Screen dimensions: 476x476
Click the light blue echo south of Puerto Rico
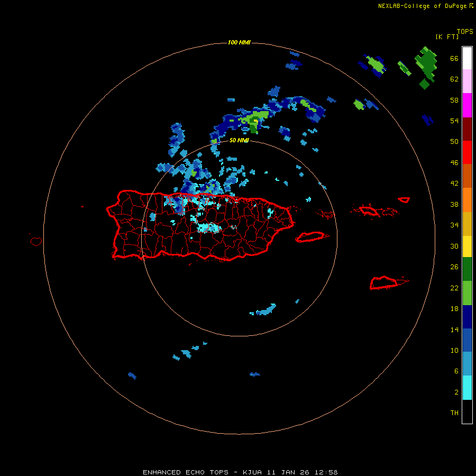266,310
